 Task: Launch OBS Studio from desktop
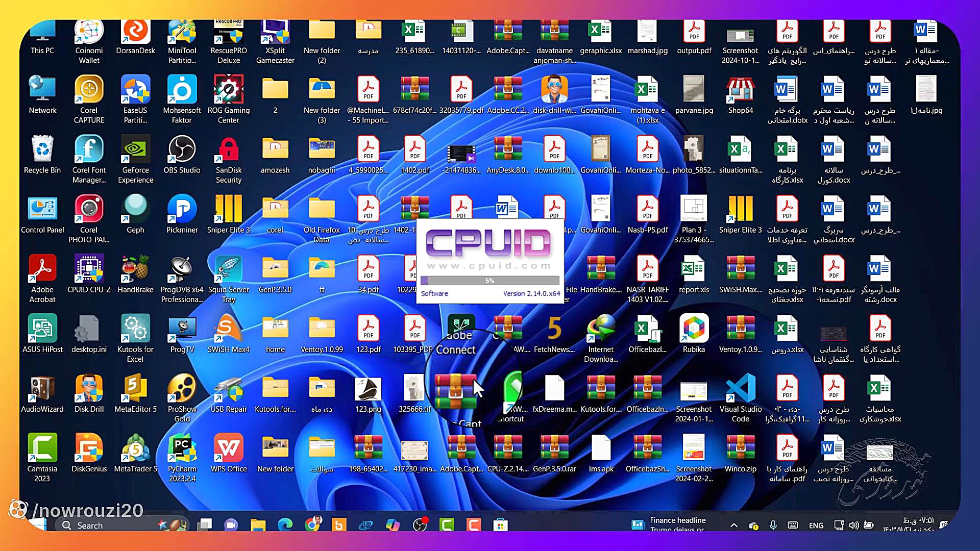click(x=182, y=154)
